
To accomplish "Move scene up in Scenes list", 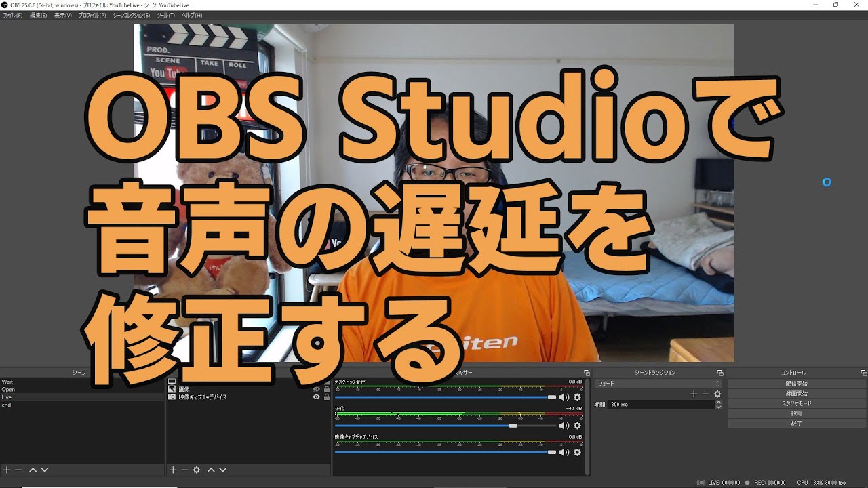I will [x=33, y=470].
